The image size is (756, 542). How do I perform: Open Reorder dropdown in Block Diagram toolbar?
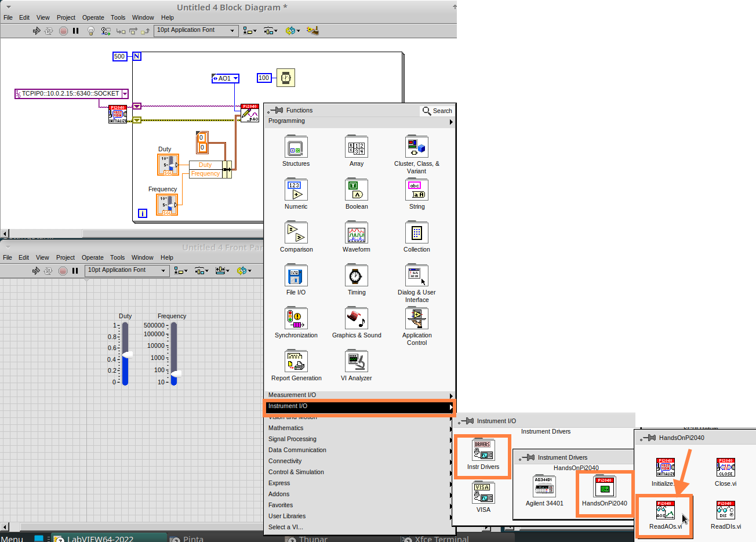(x=292, y=31)
